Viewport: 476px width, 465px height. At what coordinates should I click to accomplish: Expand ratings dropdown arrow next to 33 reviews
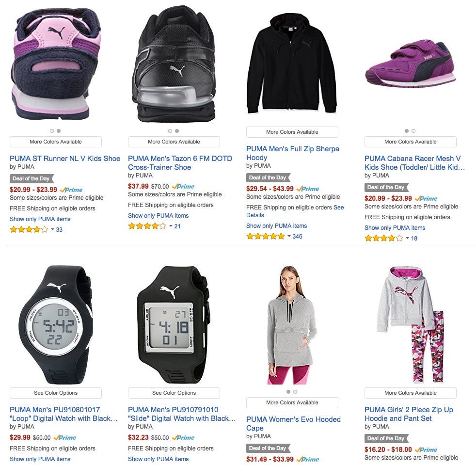pyautogui.click(x=52, y=229)
